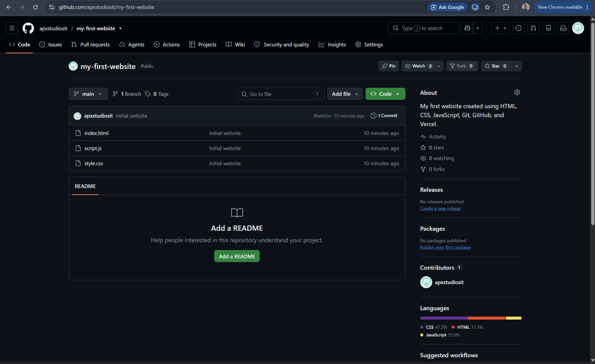Open the user avatar menu in the header

[578, 28]
